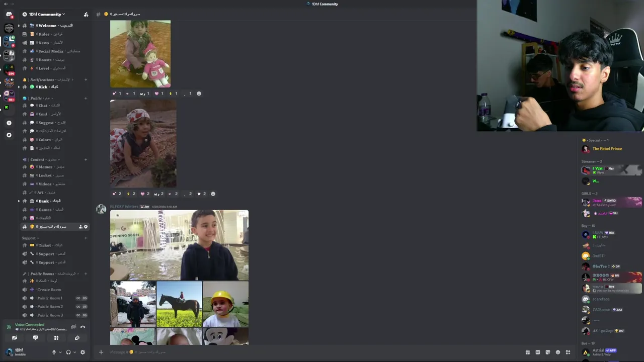
Task: Open Discord direct messages home icon
Action: tap(9, 14)
